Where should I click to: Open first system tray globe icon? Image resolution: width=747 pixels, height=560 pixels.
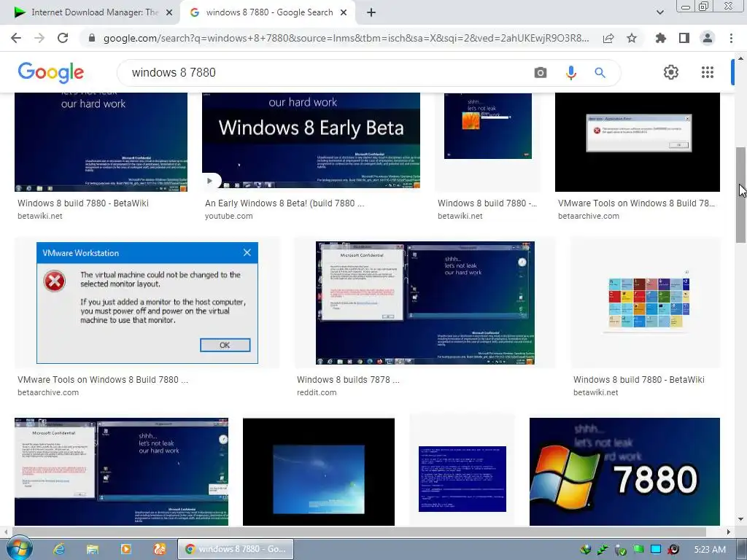click(x=585, y=550)
